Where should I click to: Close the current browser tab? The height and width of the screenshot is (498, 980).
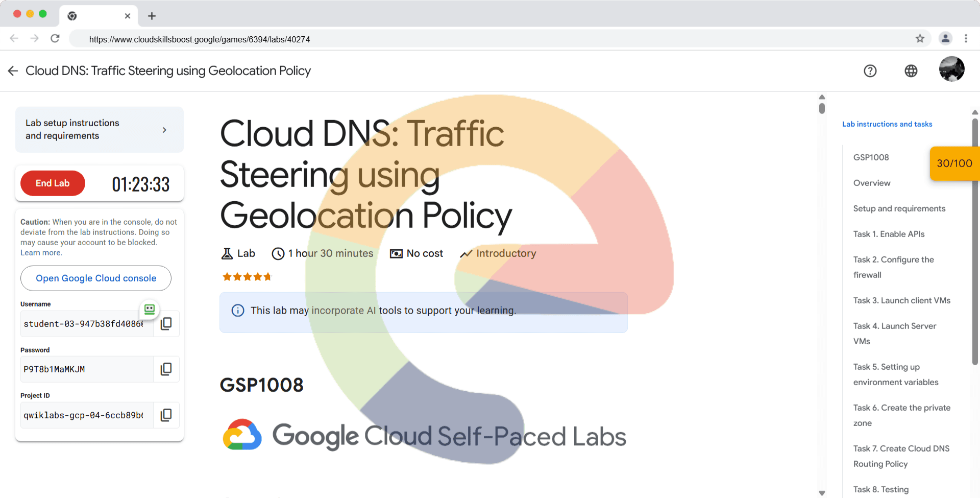[x=128, y=16]
